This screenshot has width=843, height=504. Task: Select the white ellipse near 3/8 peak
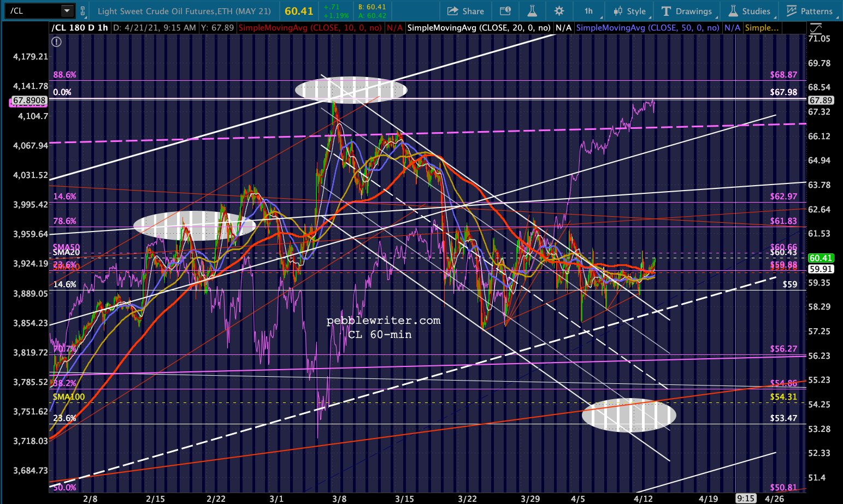tap(351, 90)
